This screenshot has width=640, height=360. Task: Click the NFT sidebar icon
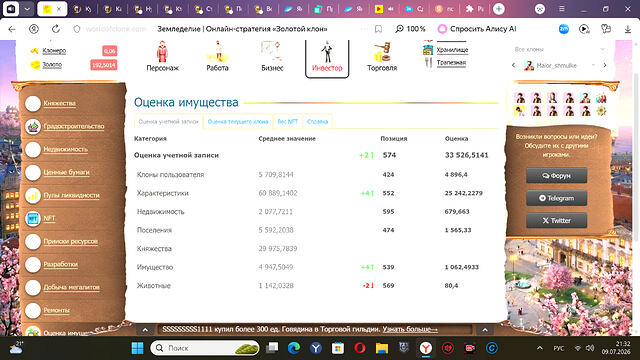(x=33, y=218)
